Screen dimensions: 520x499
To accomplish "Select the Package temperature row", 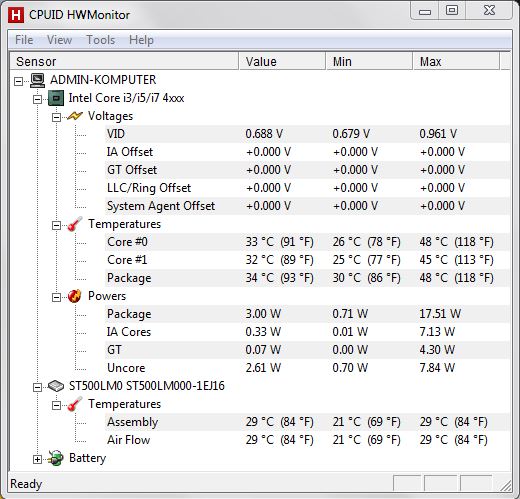I will 307,278.
